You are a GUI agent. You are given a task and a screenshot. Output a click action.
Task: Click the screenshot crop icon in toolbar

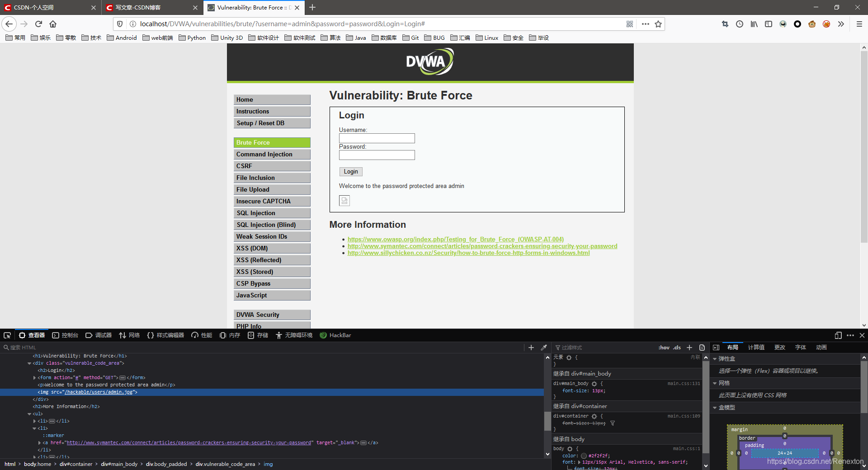click(x=725, y=24)
